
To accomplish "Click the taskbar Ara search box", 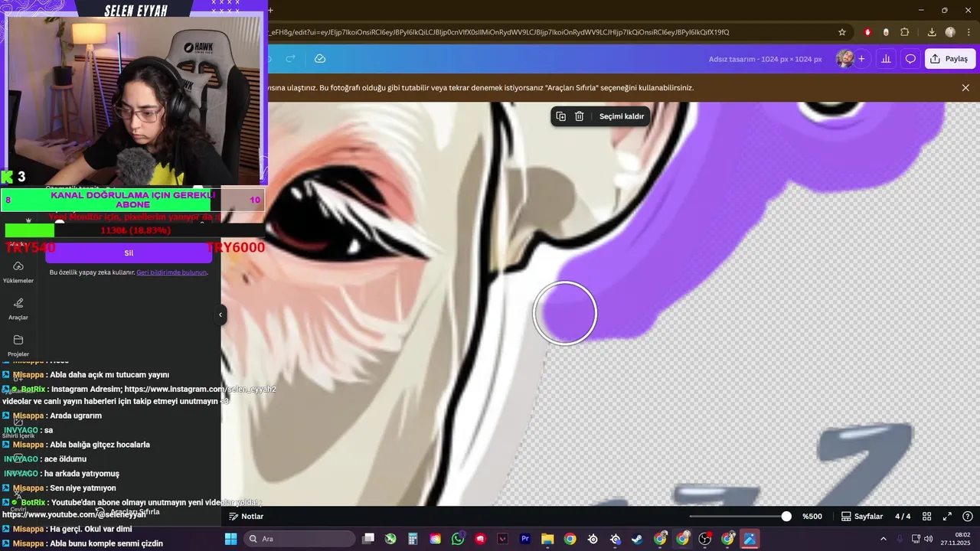I will (x=300, y=539).
